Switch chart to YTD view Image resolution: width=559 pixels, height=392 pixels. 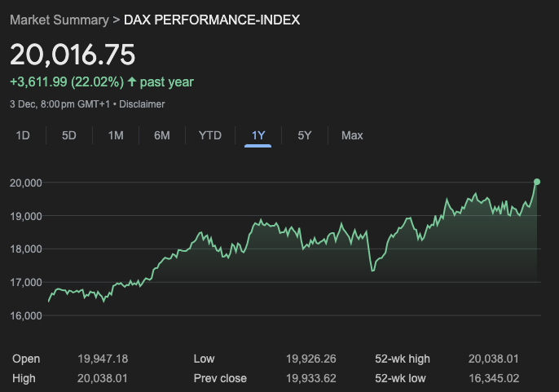[x=210, y=135]
